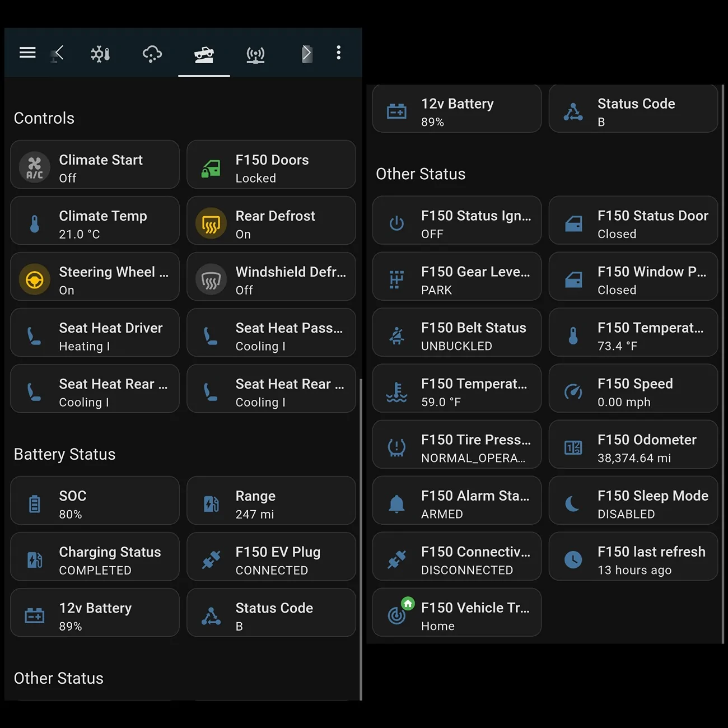Open the three-dot overflow menu

338,53
